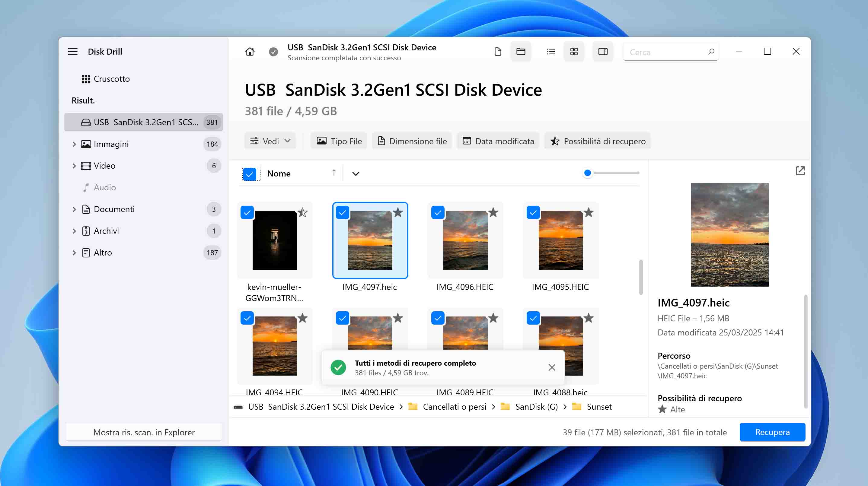Open preview in external window icon
This screenshot has width=868, height=486.
coord(800,171)
